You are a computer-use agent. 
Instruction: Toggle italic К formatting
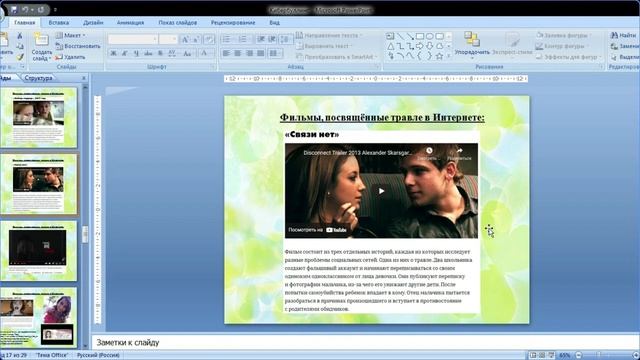[124, 53]
